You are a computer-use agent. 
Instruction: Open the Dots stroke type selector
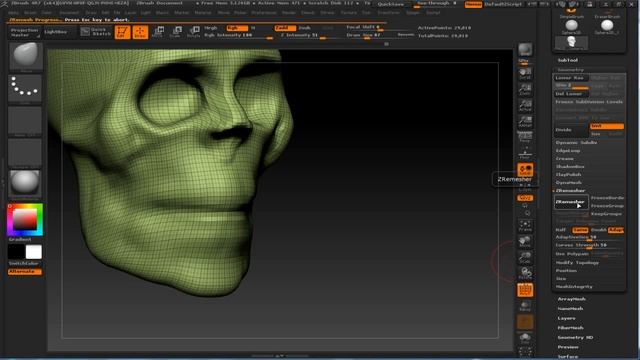(x=25, y=88)
